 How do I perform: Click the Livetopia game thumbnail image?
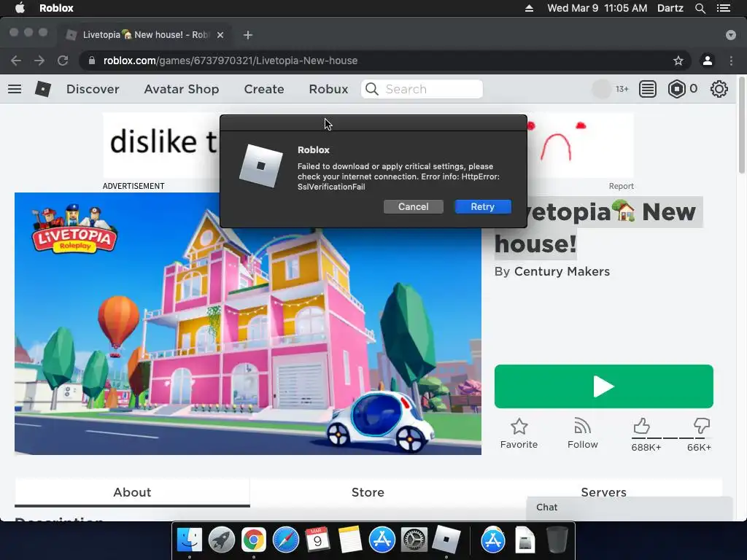coord(248,324)
